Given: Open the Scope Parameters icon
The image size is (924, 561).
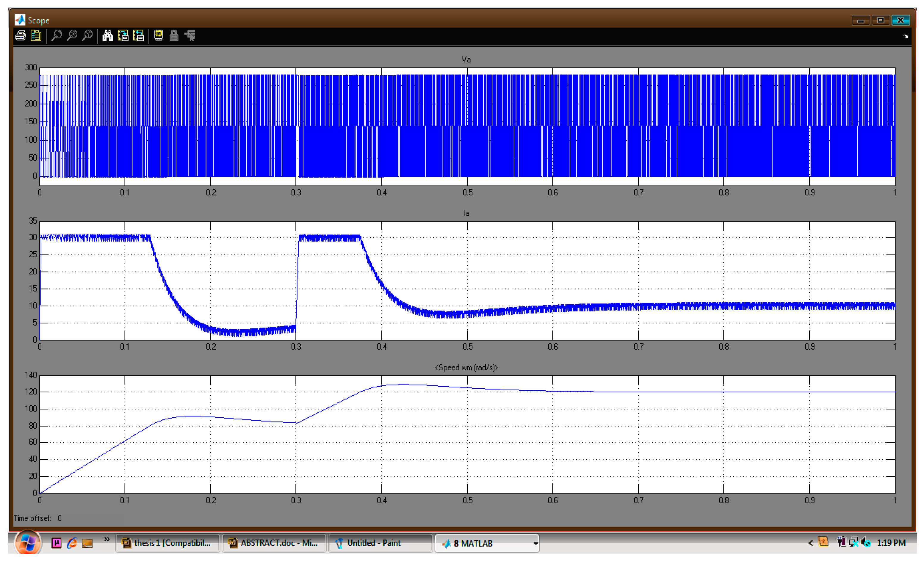Looking at the screenshot, I should coord(36,36).
